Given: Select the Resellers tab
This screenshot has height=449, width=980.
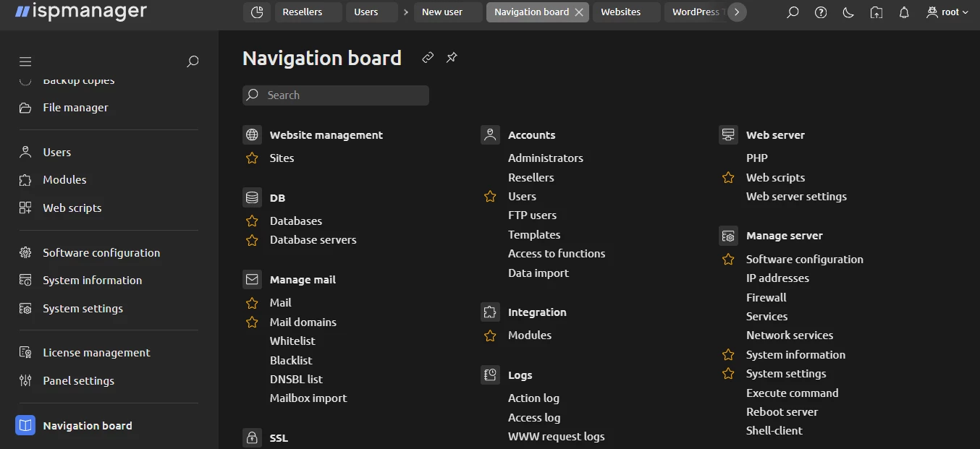Looking at the screenshot, I should (308, 12).
